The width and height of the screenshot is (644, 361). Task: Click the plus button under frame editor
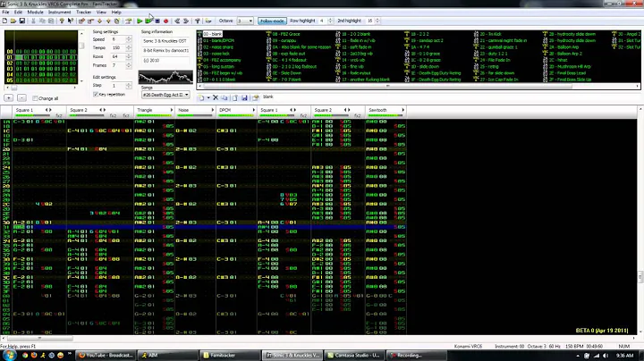(9, 98)
